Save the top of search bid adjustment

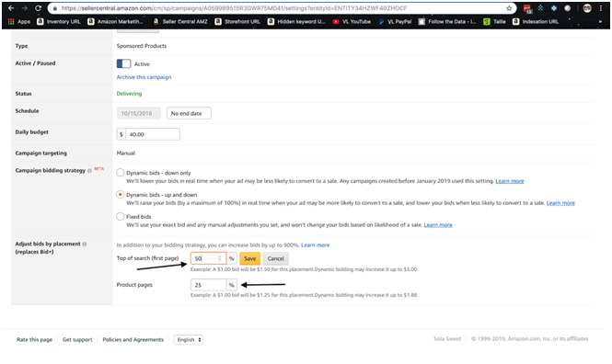click(x=249, y=258)
